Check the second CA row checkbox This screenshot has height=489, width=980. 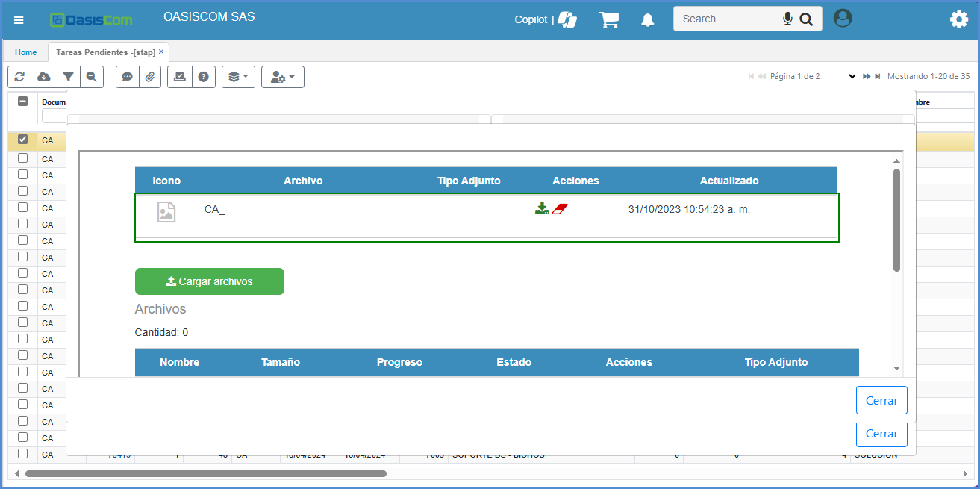[x=22, y=158]
